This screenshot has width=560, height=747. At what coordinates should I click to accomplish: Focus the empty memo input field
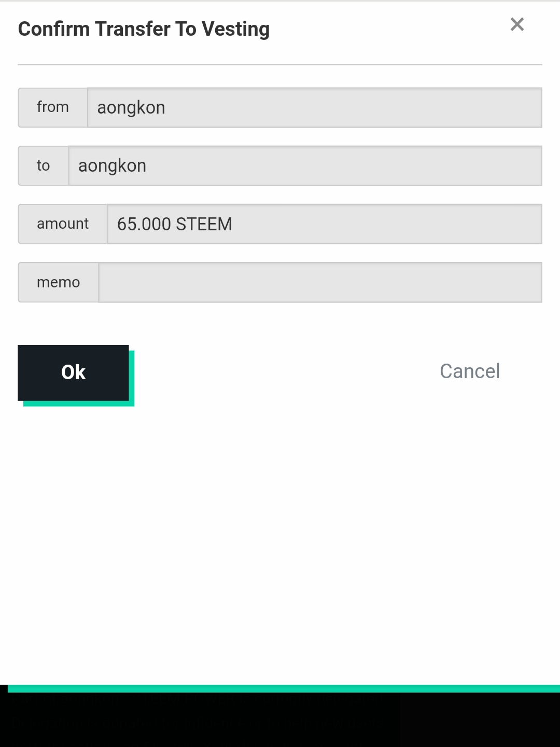tap(320, 282)
